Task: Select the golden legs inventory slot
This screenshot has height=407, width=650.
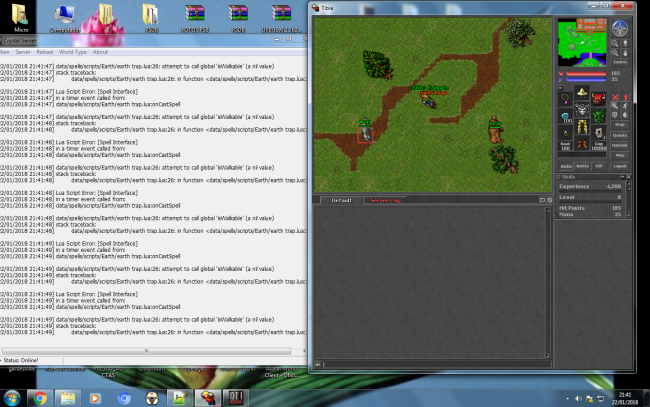Action: 582,127
